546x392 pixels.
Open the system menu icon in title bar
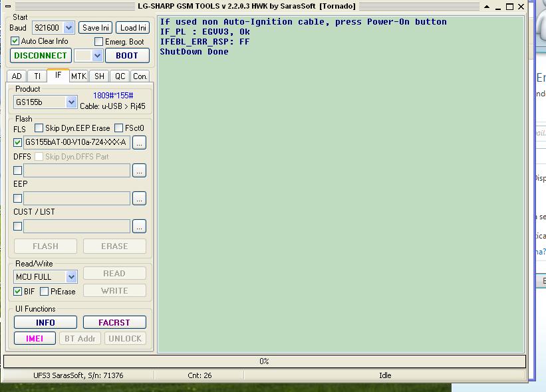[8, 6]
